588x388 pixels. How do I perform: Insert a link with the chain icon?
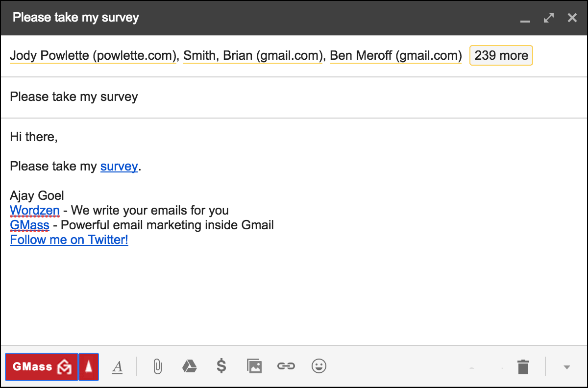coord(286,366)
